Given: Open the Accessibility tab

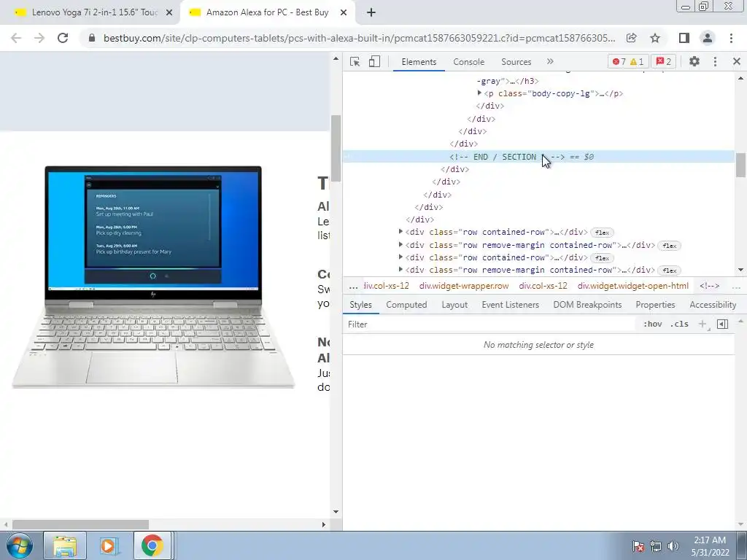Looking at the screenshot, I should tap(713, 305).
